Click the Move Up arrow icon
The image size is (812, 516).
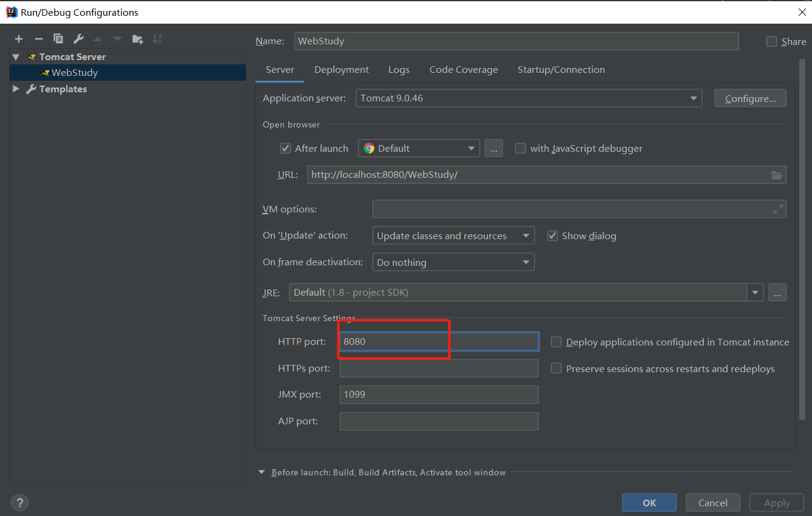(x=98, y=39)
